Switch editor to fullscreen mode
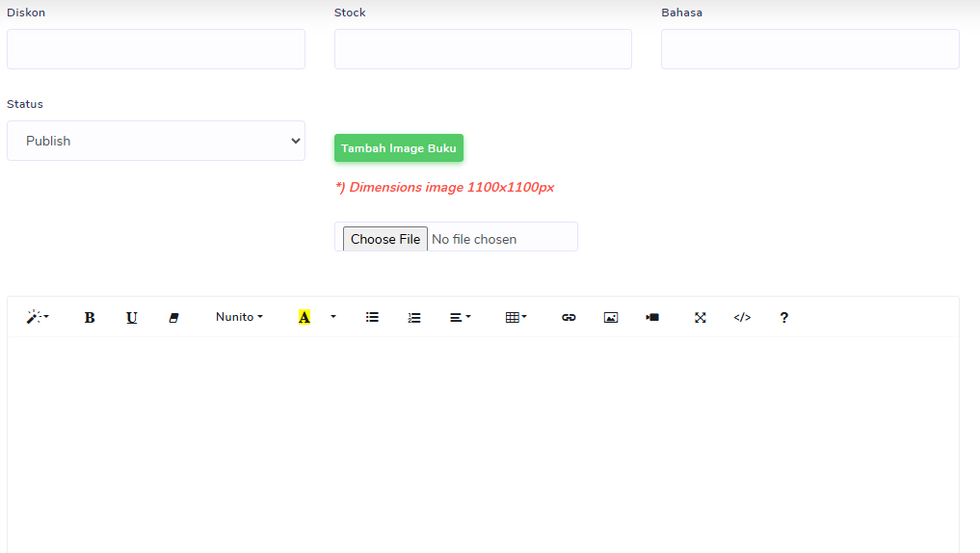This screenshot has width=980, height=553. coord(701,317)
